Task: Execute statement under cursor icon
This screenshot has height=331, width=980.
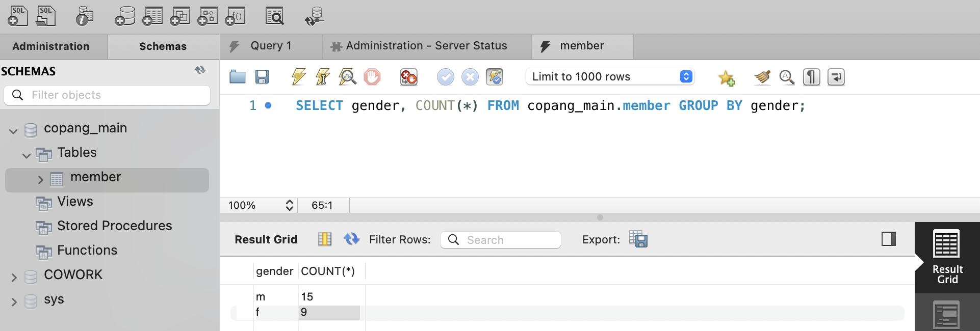Action: pyautogui.click(x=323, y=77)
